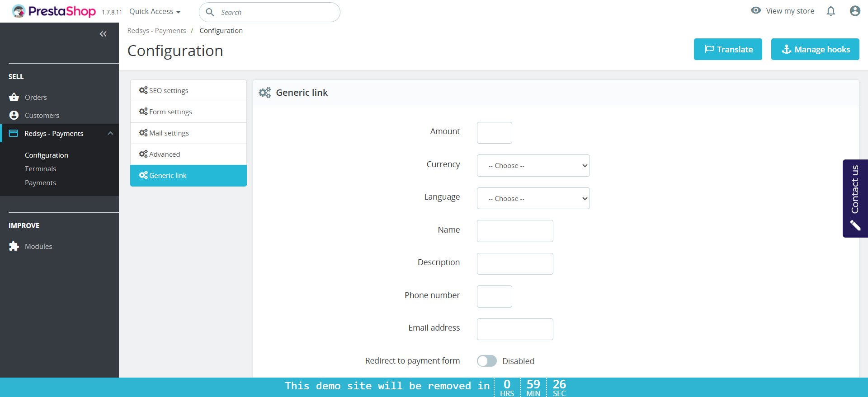Select the Generic link tab
This screenshot has width=868, height=397.
click(x=189, y=175)
